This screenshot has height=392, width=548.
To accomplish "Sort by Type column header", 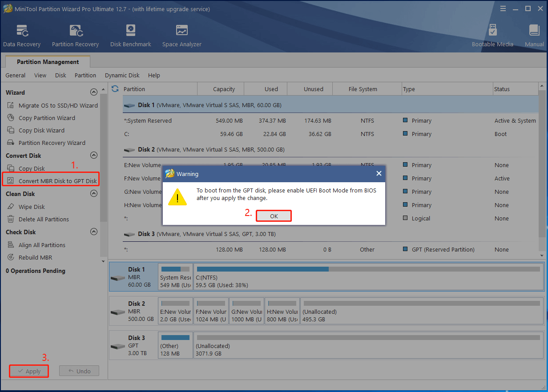I will pyautogui.click(x=447, y=89).
